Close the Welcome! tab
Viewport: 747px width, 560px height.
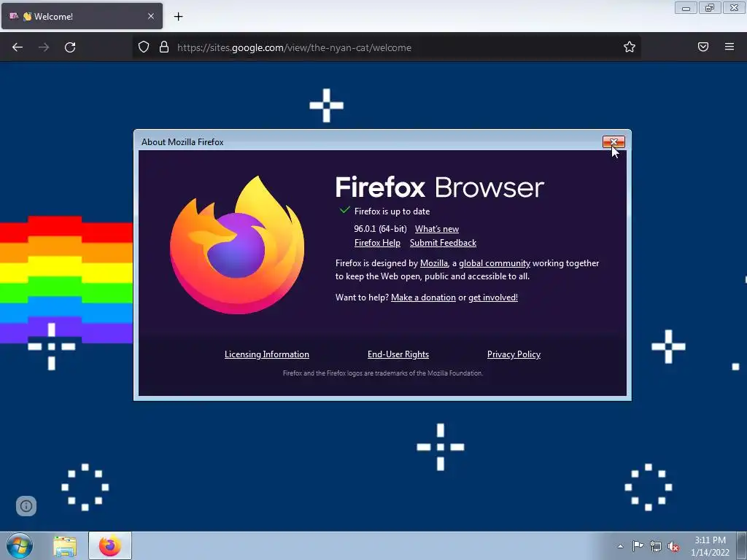tap(150, 16)
